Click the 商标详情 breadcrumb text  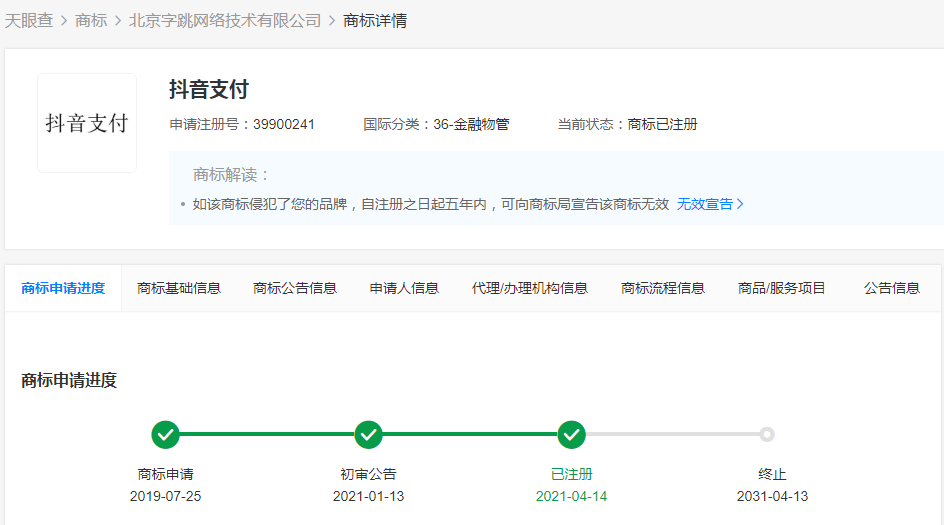click(x=375, y=20)
